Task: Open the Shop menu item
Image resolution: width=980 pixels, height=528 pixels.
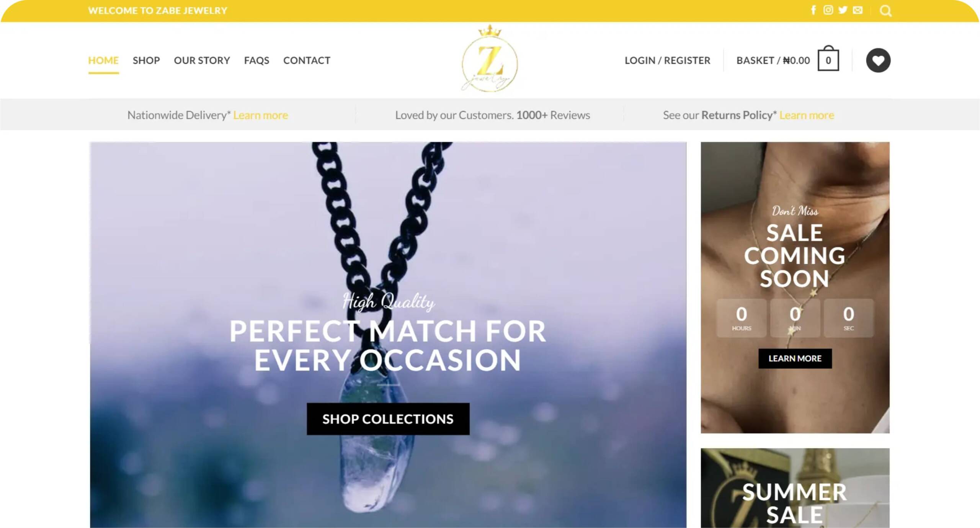Action: pos(146,60)
